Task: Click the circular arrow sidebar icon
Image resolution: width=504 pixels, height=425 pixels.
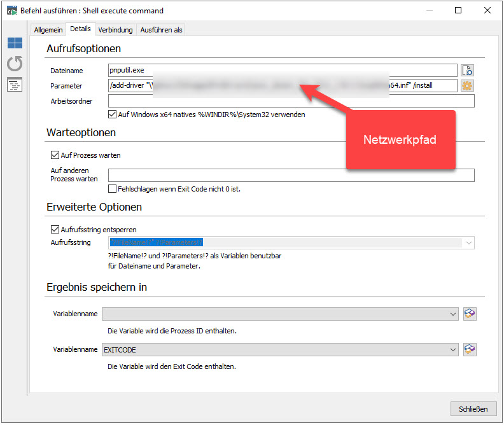Action: point(15,64)
